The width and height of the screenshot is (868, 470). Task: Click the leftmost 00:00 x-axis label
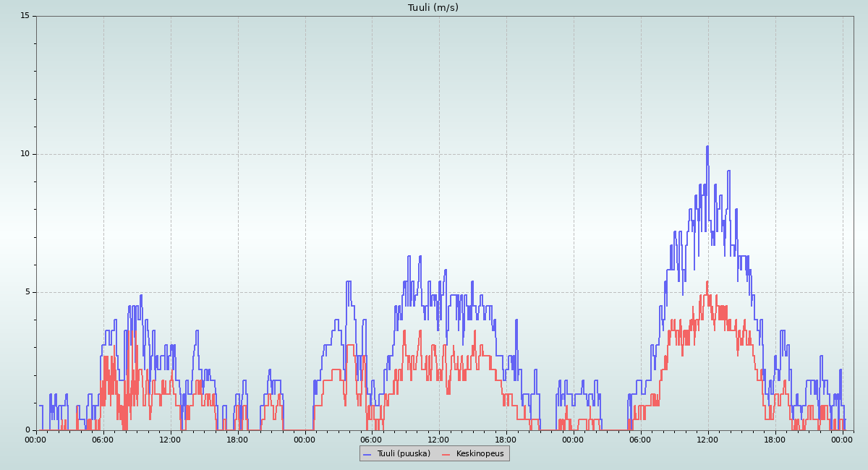(36, 440)
